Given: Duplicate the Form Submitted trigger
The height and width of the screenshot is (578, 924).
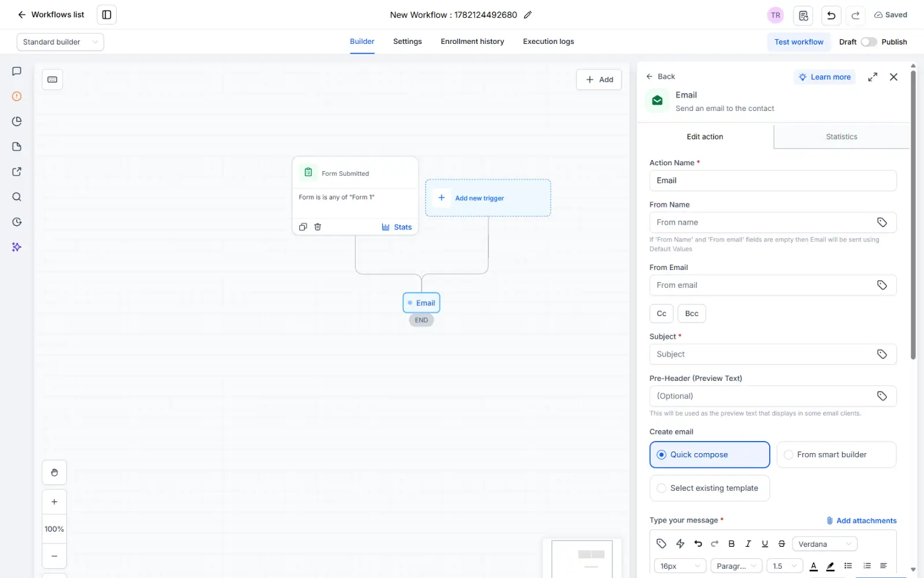Looking at the screenshot, I should point(303,227).
